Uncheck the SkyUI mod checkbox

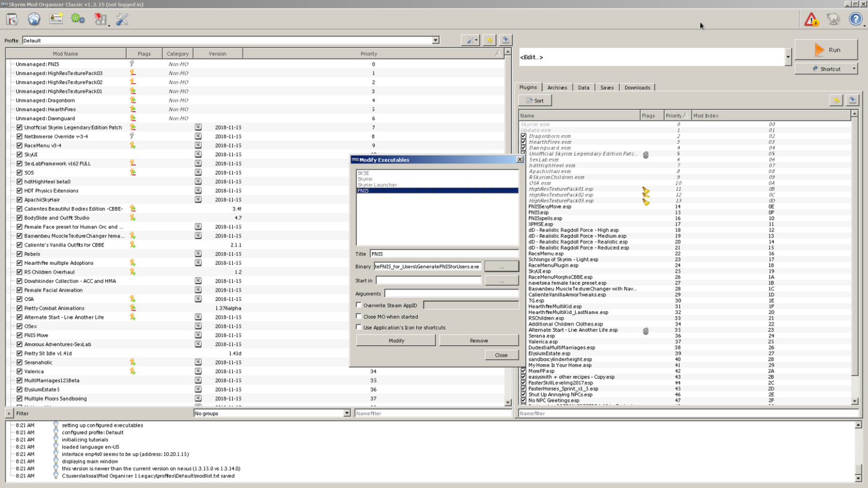pos(20,155)
